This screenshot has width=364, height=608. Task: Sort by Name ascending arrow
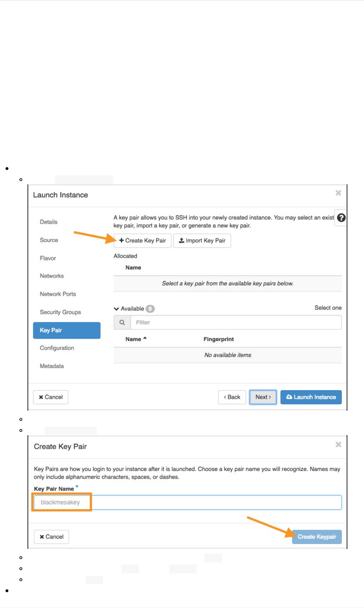(x=145, y=339)
